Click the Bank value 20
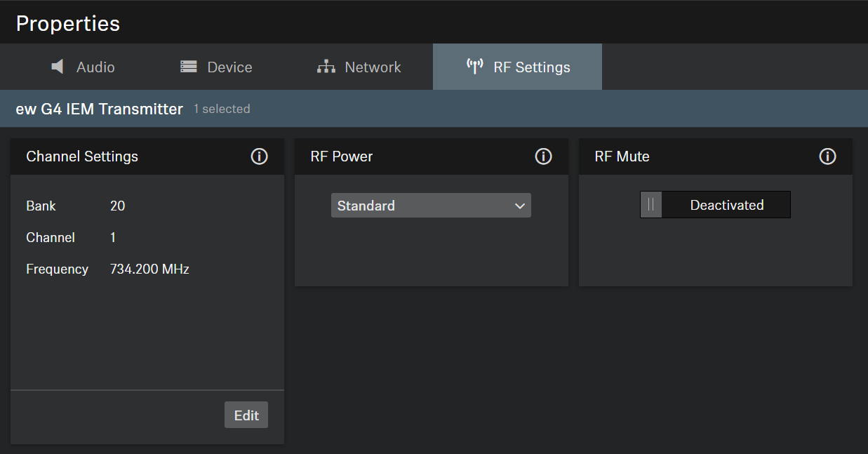This screenshot has height=454, width=868. click(117, 206)
